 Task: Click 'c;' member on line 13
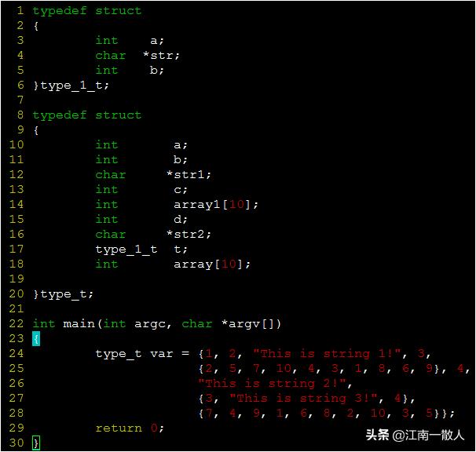181,190
